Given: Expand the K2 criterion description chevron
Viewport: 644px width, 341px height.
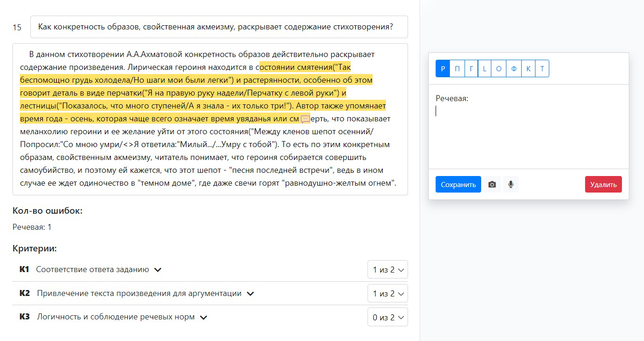Looking at the screenshot, I should click(x=250, y=294).
